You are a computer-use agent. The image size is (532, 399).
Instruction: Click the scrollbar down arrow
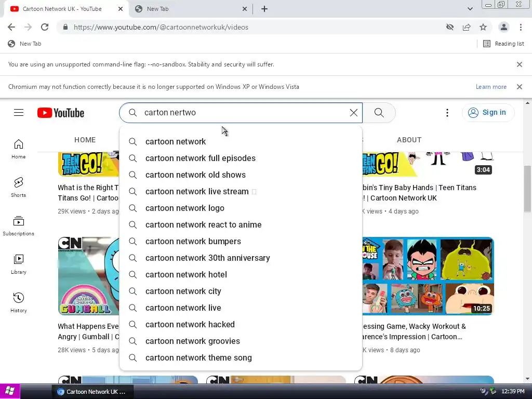pyautogui.click(x=528, y=379)
